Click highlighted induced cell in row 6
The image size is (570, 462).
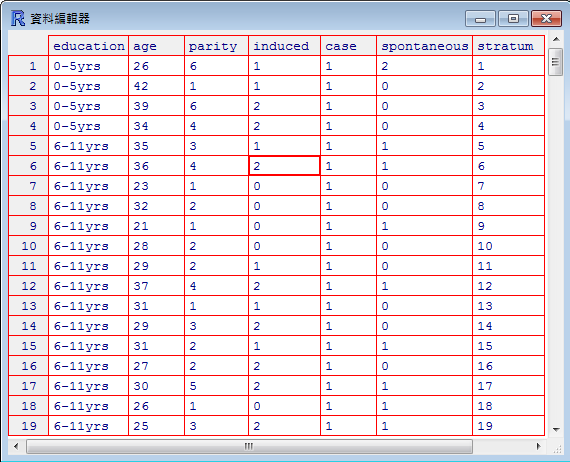(284, 166)
